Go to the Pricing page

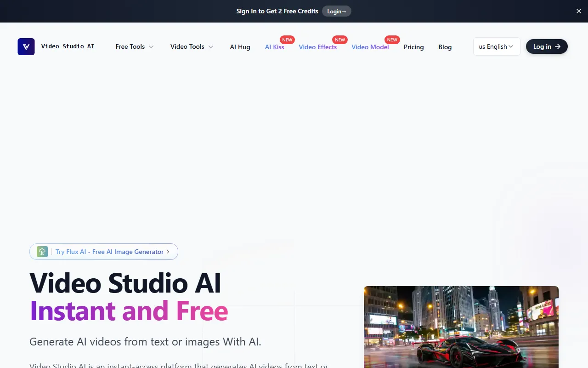pos(413,47)
